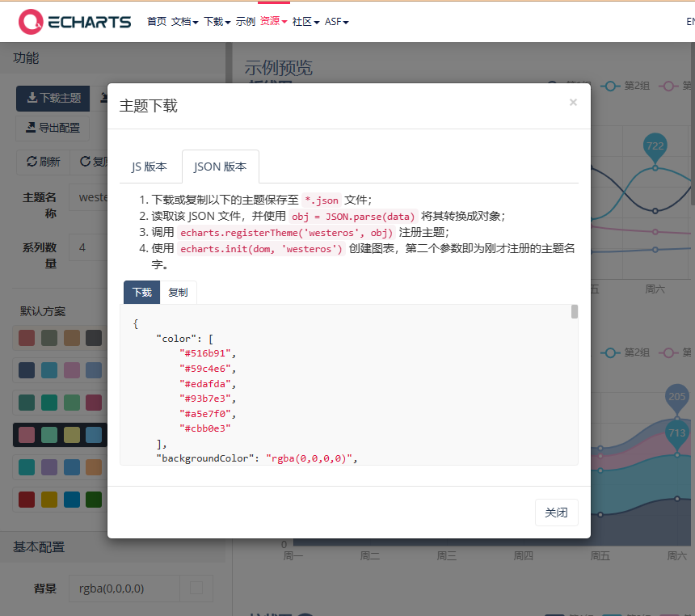695x616 pixels.
Task: Click the echarts.init(dom, 'westeros') code snippet
Action: [261, 249]
